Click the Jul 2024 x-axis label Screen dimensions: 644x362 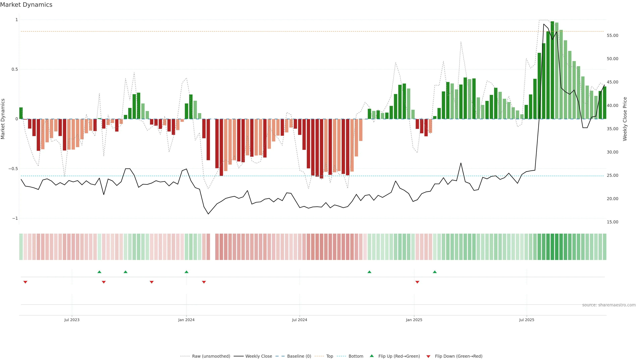click(300, 320)
